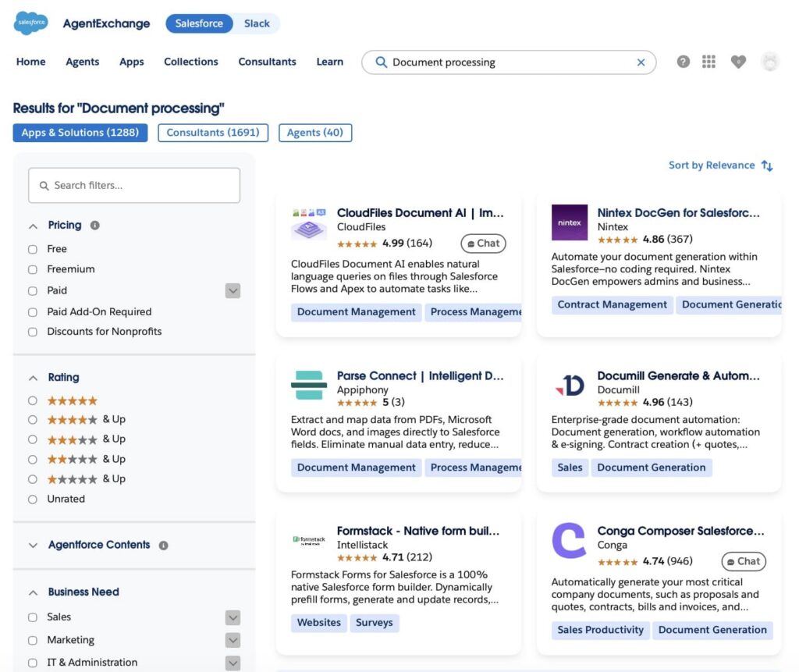Viewport: 799px width, 672px height.
Task: Open Nintex DocGen for Salesforce listing title
Action: click(678, 212)
